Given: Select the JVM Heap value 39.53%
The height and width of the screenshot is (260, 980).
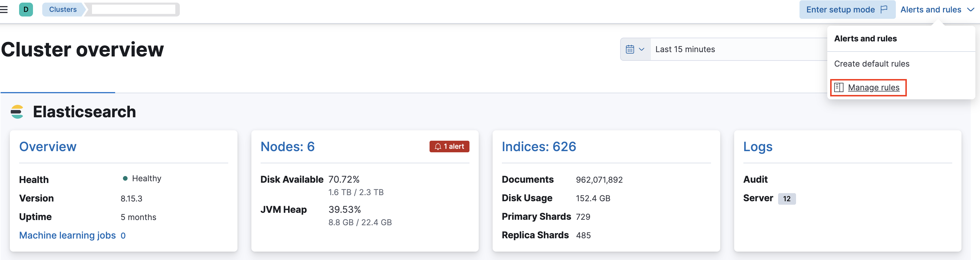Looking at the screenshot, I should [345, 209].
